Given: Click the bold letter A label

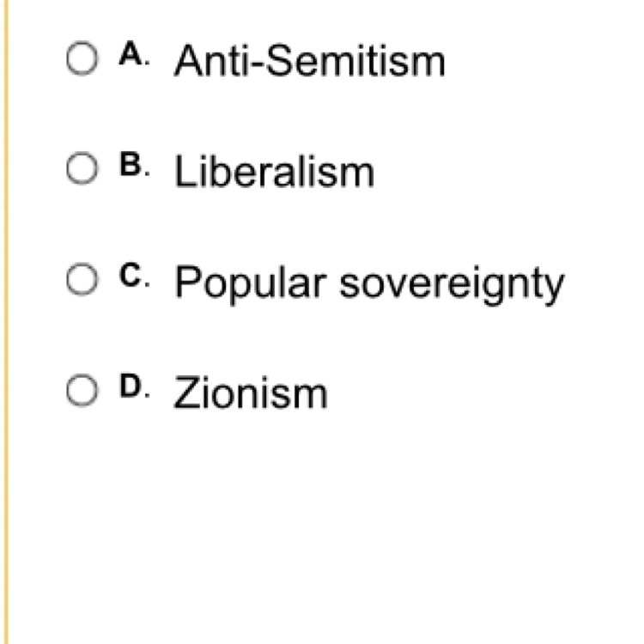Looking at the screenshot, I should coord(132,53).
